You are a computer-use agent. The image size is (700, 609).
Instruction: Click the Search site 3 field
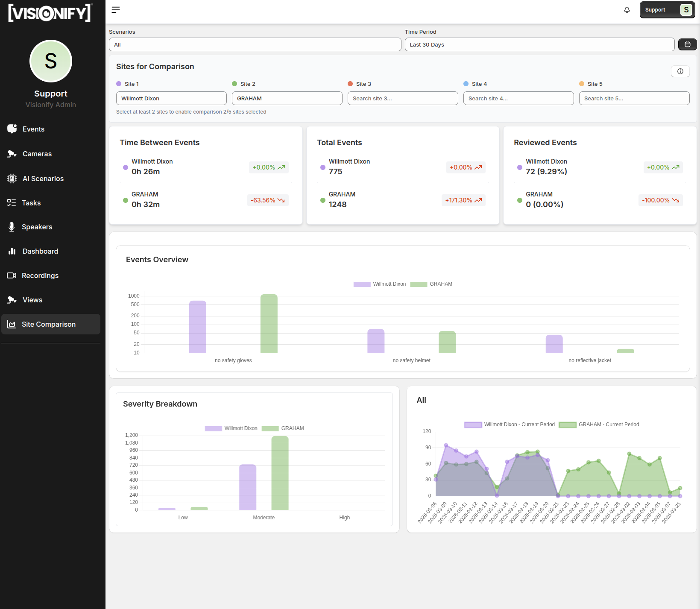click(403, 98)
